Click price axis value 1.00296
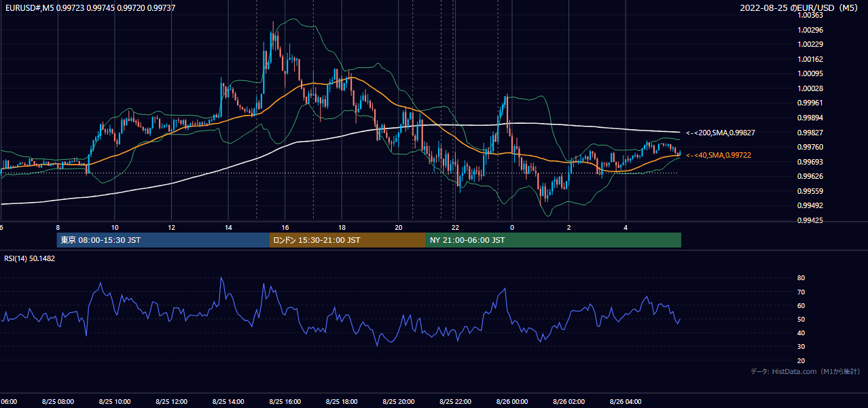868x408 pixels. coord(811,30)
